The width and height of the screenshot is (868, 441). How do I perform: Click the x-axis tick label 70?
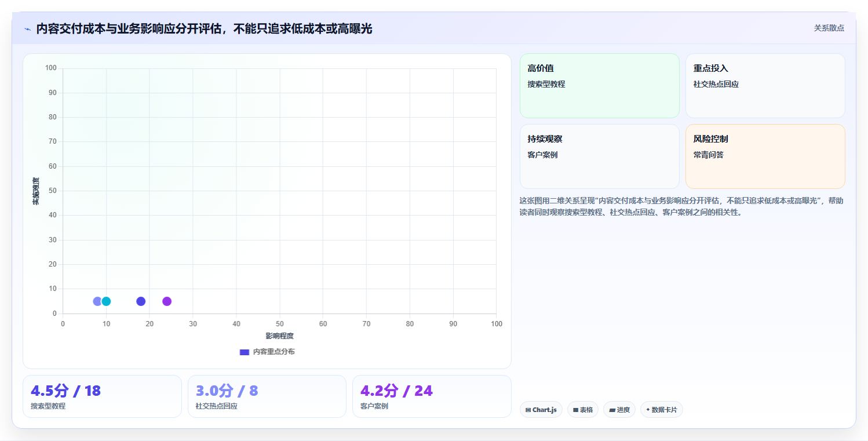tap(367, 324)
